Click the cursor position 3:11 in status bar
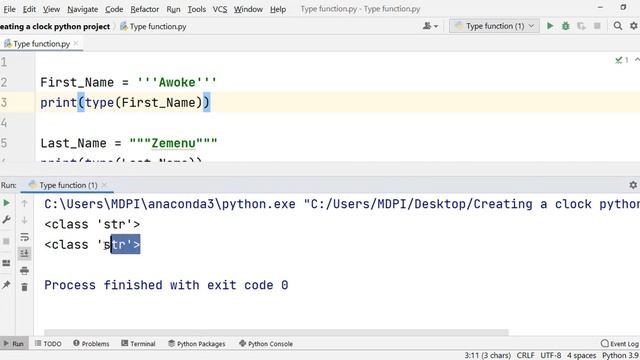The image size is (640, 360). click(x=487, y=356)
